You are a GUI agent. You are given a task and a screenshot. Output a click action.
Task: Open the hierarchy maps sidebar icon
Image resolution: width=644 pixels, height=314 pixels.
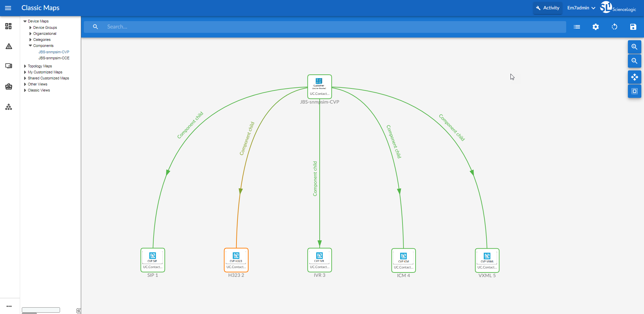pos(9,107)
